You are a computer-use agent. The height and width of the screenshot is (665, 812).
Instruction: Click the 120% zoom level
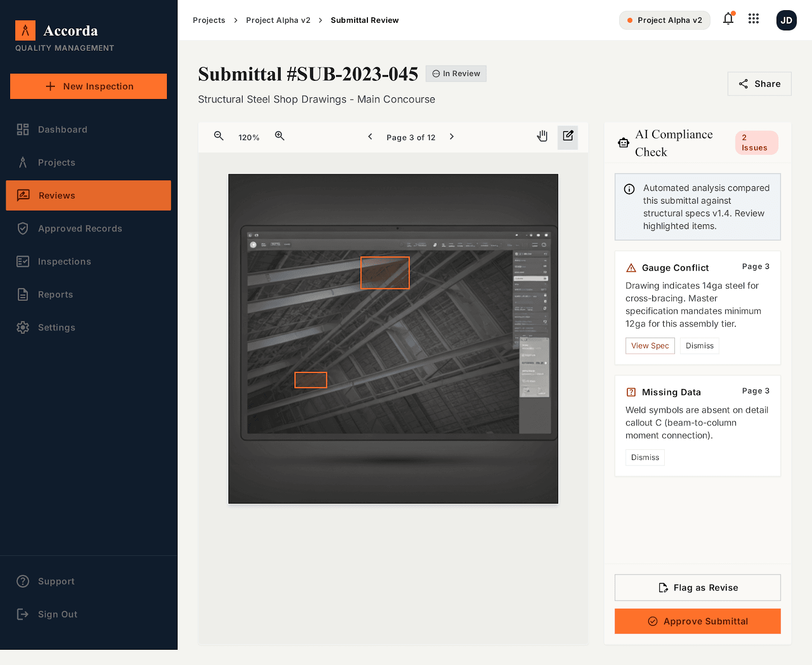click(249, 138)
